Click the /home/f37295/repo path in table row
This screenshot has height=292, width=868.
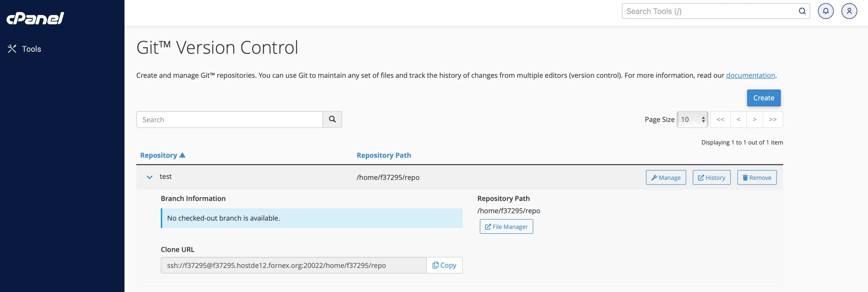pos(388,178)
